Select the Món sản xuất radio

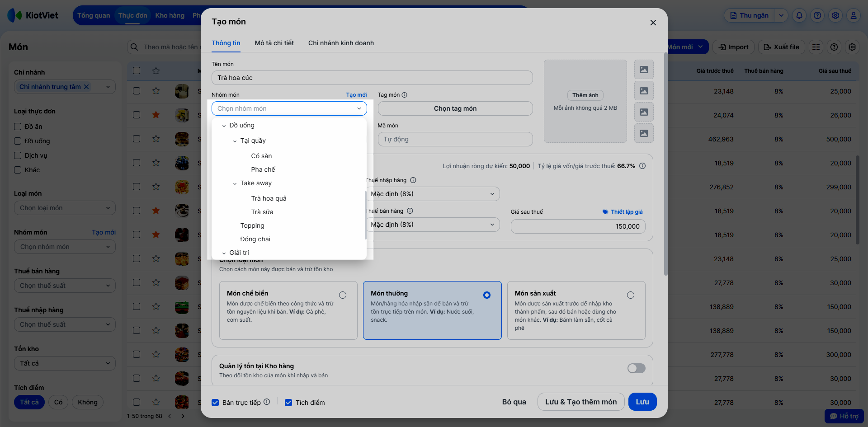631,295
